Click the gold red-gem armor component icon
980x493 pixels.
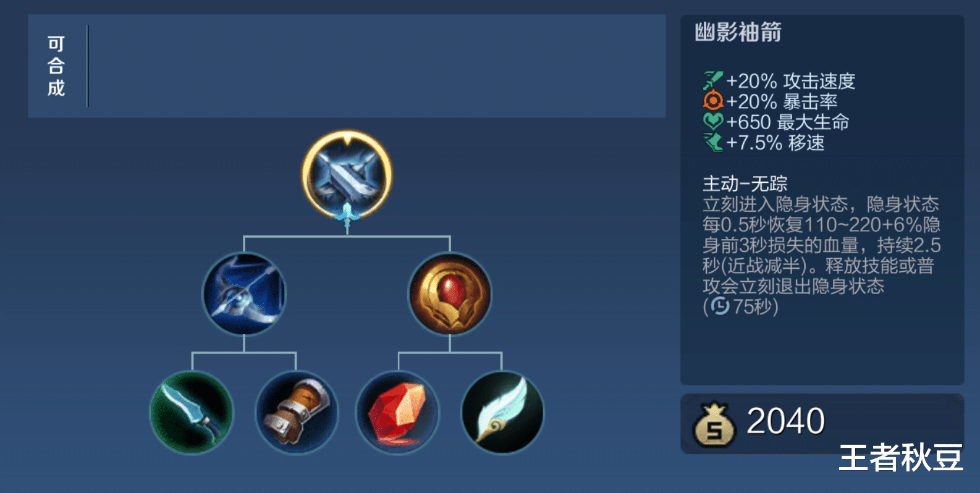point(450,293)
